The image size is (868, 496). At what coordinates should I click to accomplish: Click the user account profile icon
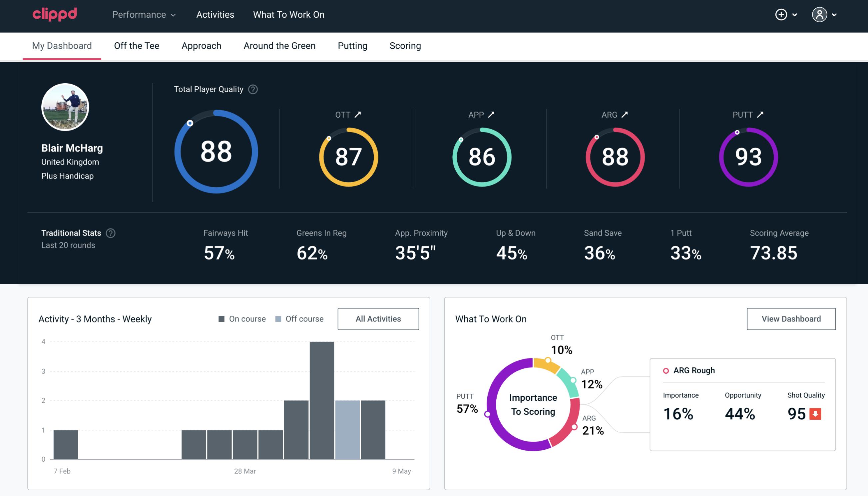pos(820,15)
